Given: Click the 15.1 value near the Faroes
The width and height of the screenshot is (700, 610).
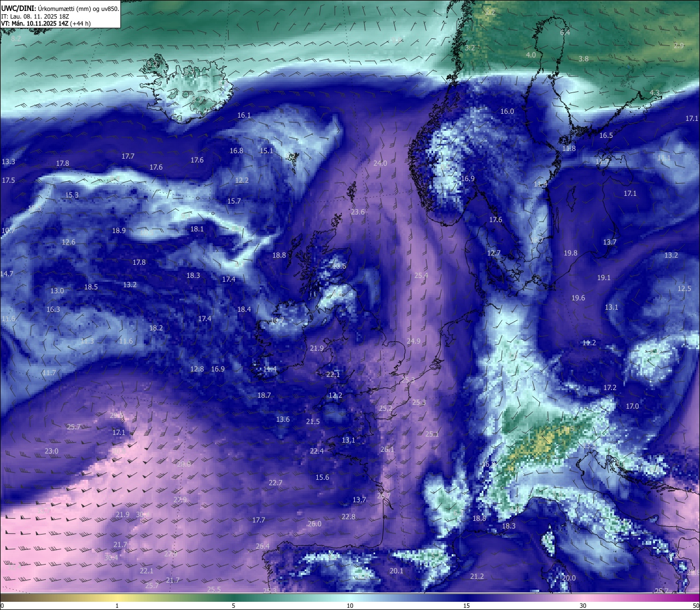Looking at the screenshot, I should coord(266,150).
